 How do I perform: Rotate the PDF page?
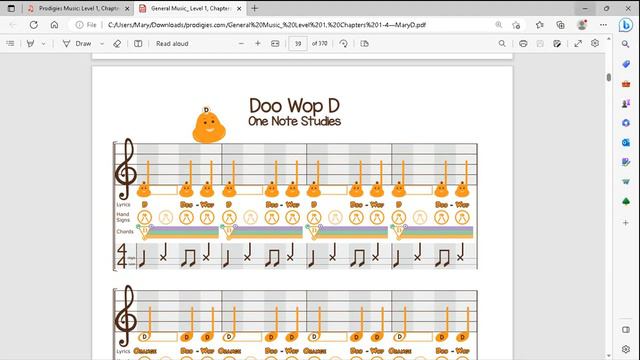[x=343, y=43]
